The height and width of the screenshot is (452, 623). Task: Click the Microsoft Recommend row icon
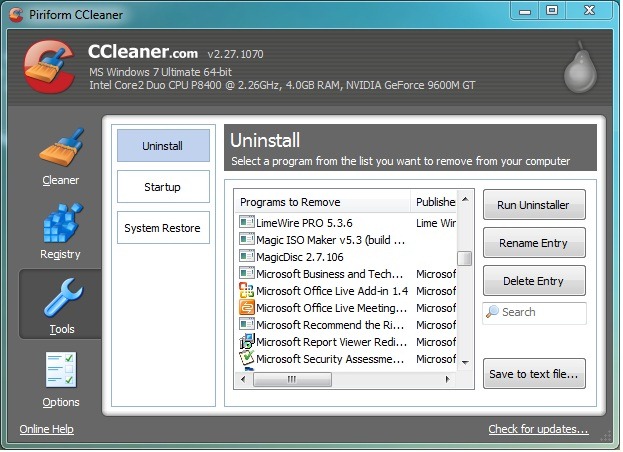pos(246,325)
